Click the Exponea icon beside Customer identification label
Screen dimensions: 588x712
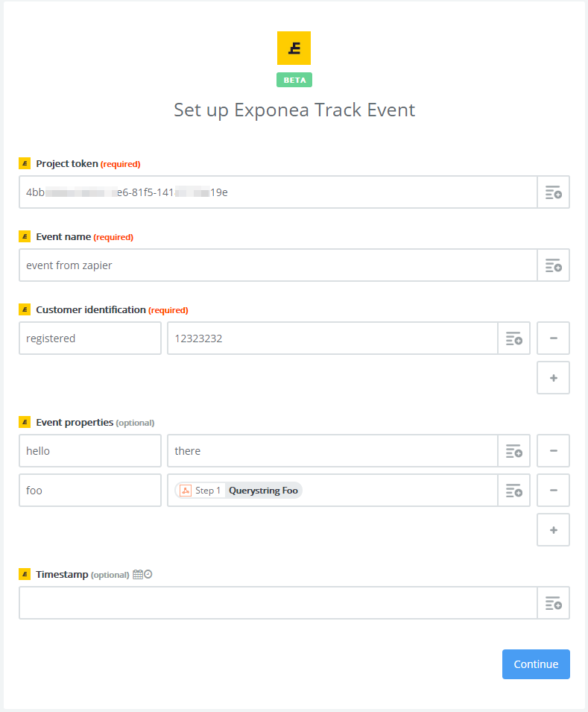click(25, 309)
